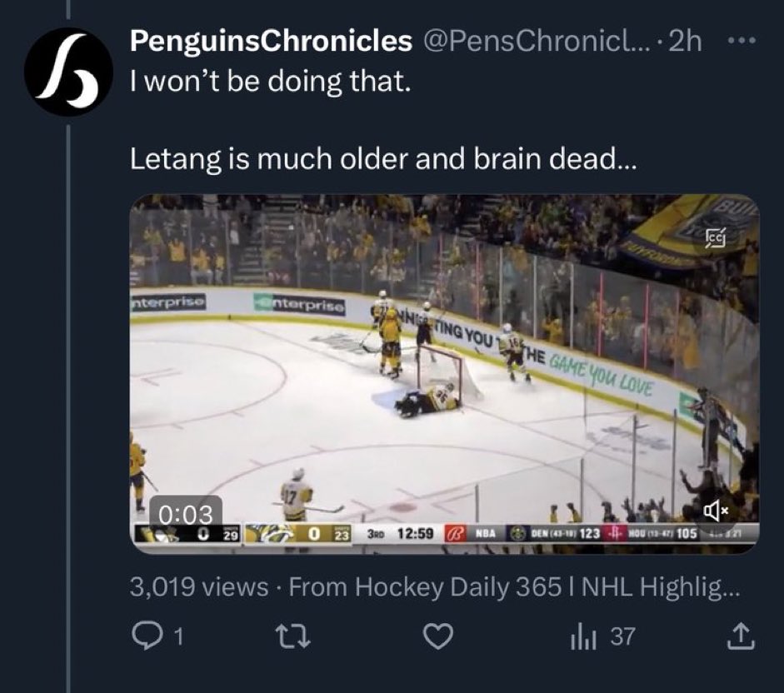Select text 'Letang is much older and brain dead...'
The height and width of the screenshot is (693, 784).
click(383, 159)
